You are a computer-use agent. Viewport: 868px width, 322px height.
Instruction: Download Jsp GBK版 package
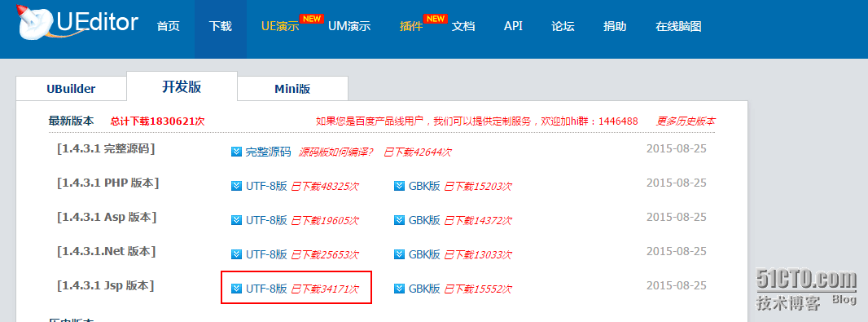pos(424,289)
